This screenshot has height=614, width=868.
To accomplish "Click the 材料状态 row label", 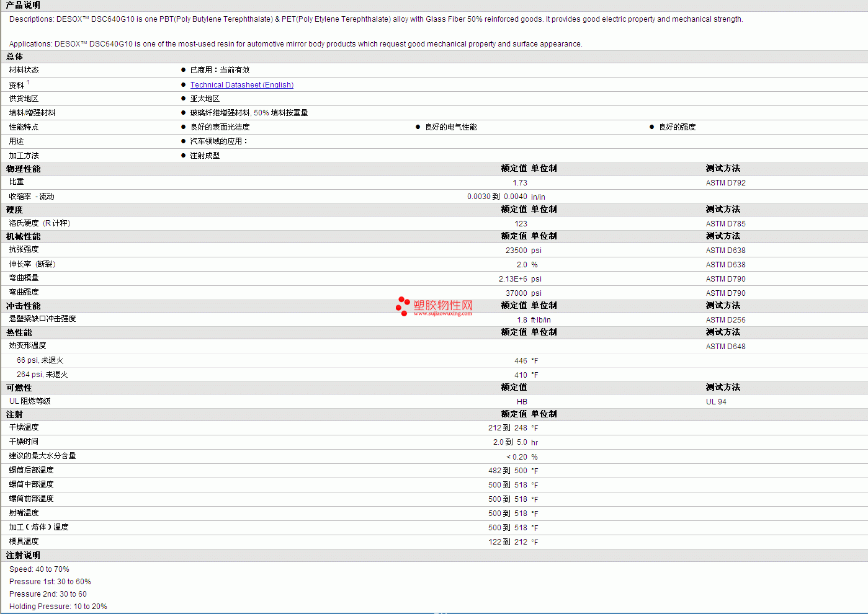I will [24, 70].
